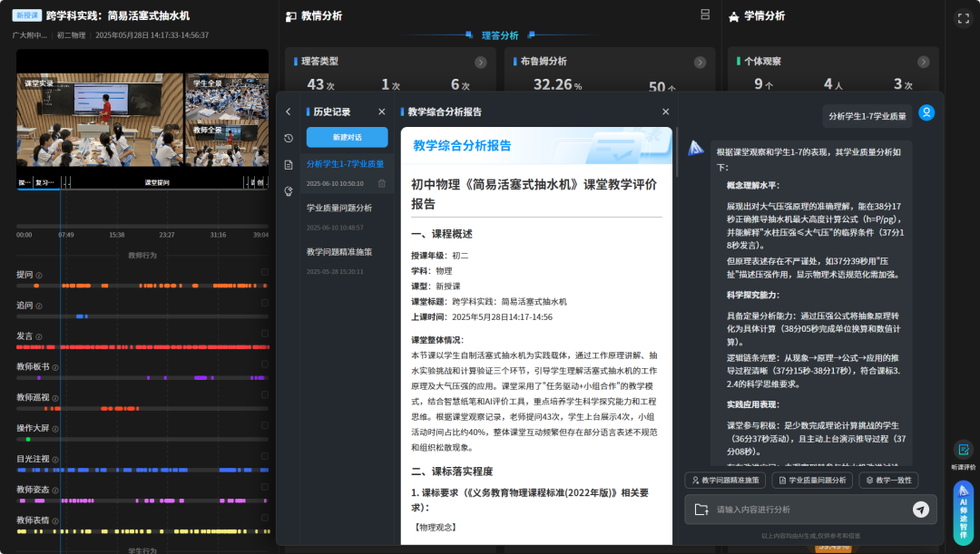Click the trash icon under 分析学生1-7学业质量

click(x=381, y=181)
